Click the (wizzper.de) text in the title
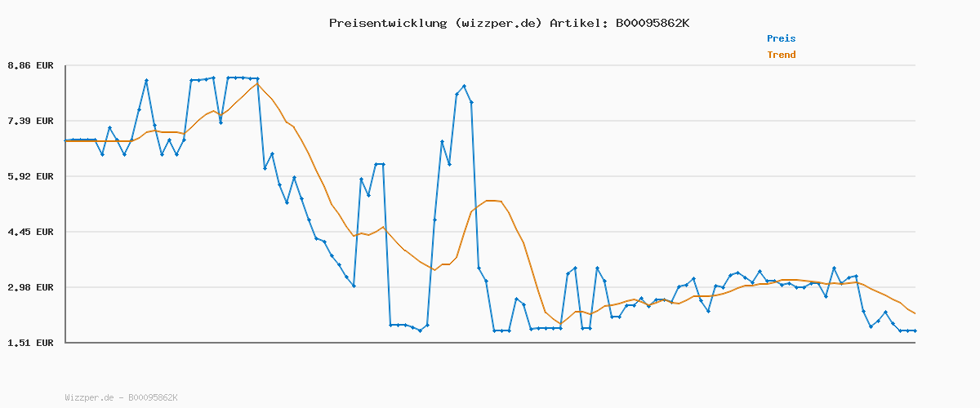The height and width of the screenshot is (408, 980). [495, 23]
